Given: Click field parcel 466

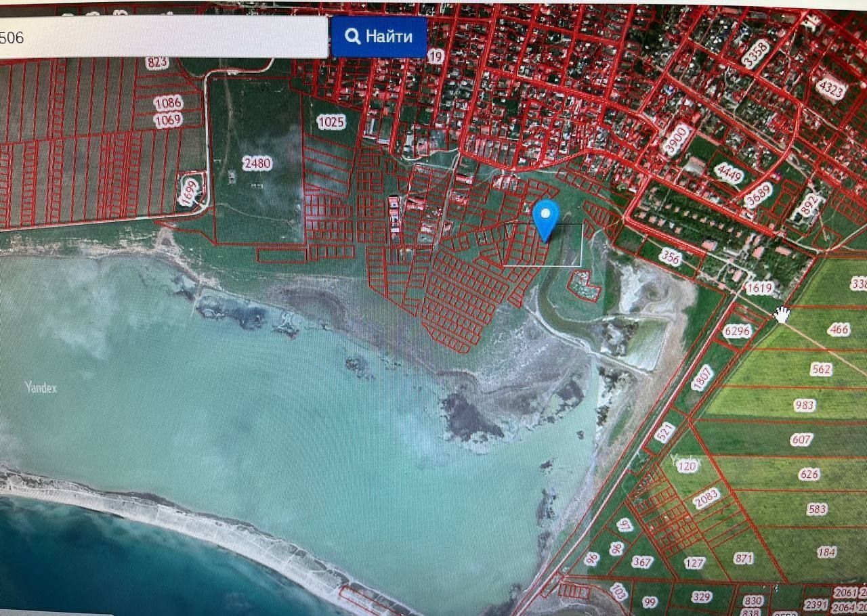Looking at the screenshot, I should [x=839, y=330].
